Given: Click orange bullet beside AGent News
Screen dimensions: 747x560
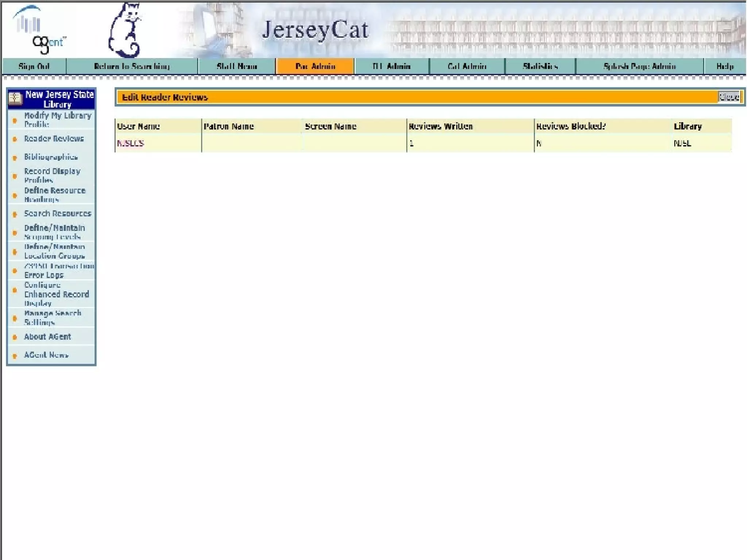Looking at the screenshot, I should click(x=15, y=355).
